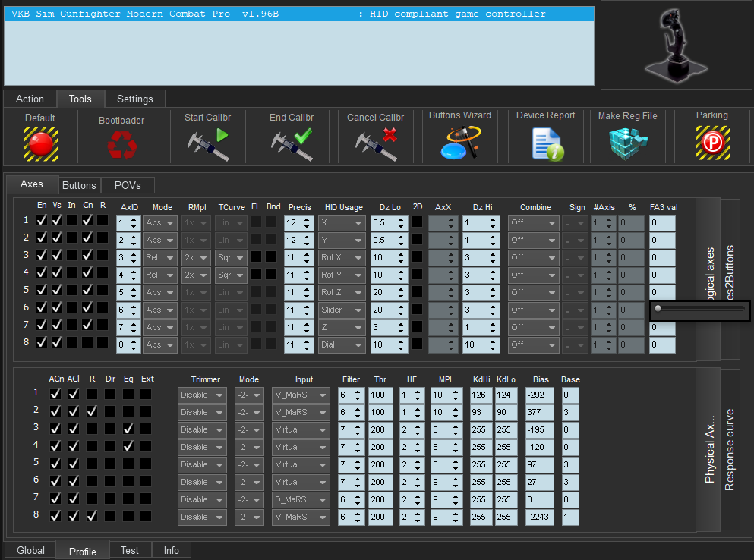Click the FA3 val slider handle

[x=658, y=308]
